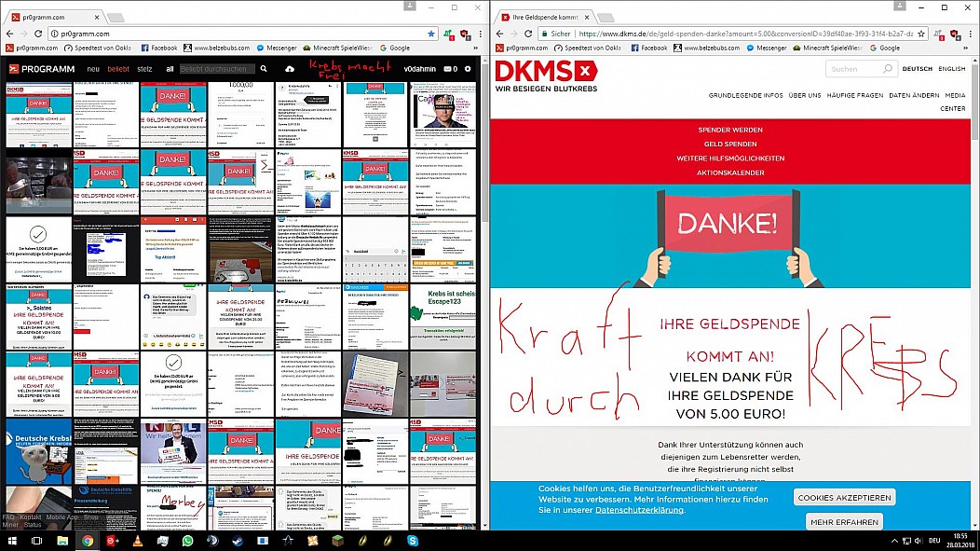Screen dimensions: 980x551
Task: Click the pr0gramm upload cloud icon
Action: click(290, 69)
